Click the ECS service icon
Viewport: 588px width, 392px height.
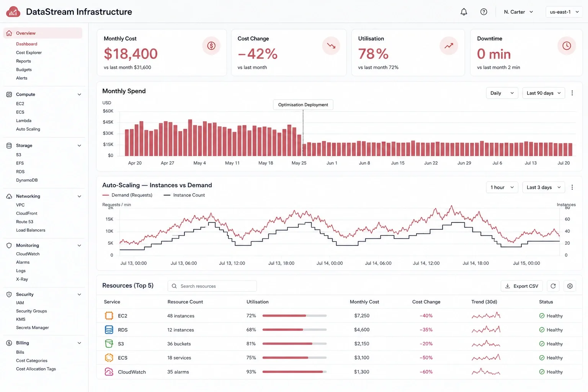[109, 358]
